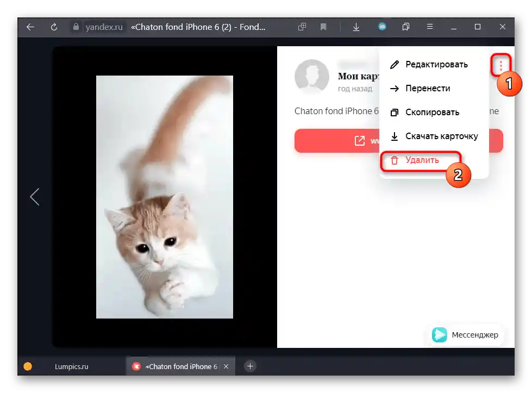Click the page title in address bar

198,27
